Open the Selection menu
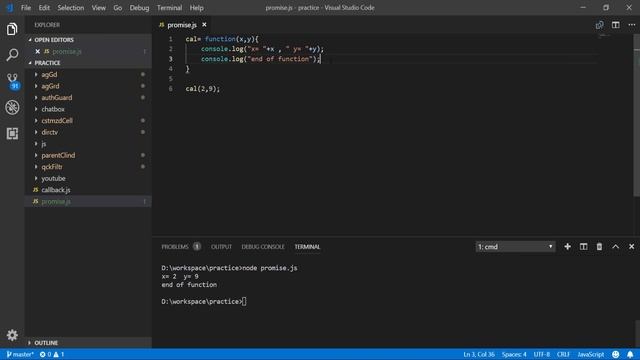This screenshot has width=640, height=360. [71, 8]
